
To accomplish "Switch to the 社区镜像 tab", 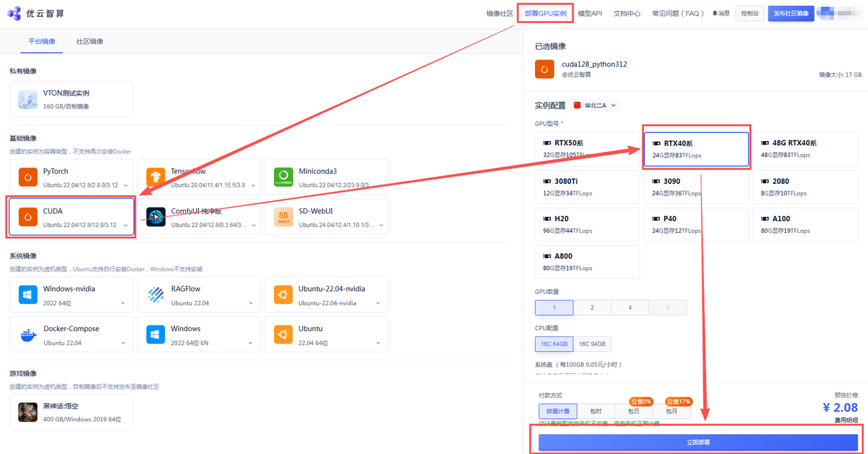I will 90,41.
